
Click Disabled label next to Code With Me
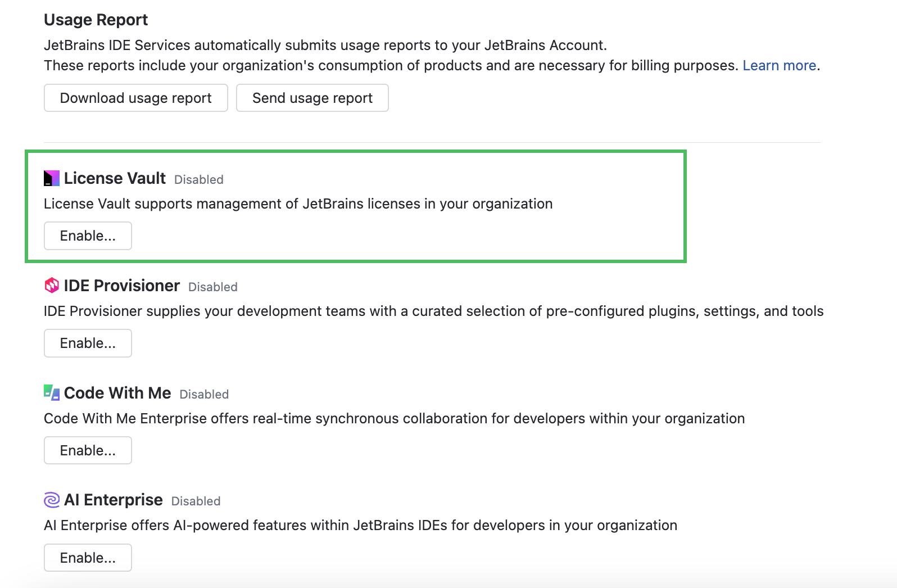204,395
